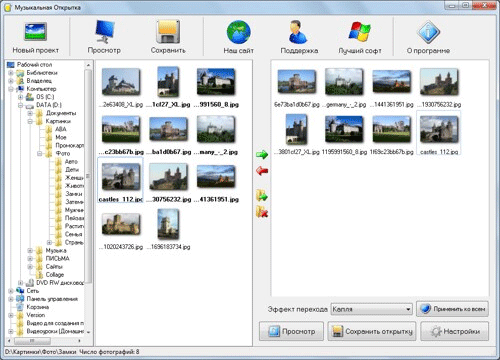500x360 pixels.
Task: Expand the Музыка folder node
Action: [30, 250]
